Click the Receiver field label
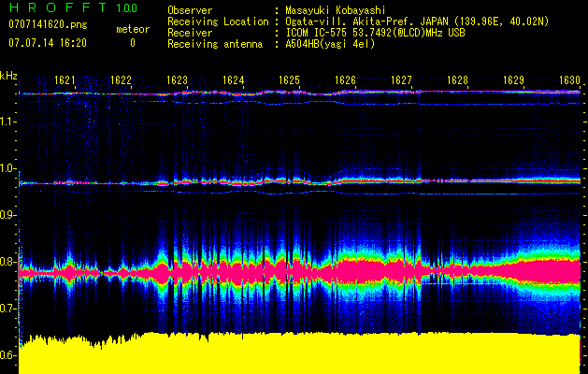Image resolution: width=588 pixels, height=374 pixels. coord(190,33)
